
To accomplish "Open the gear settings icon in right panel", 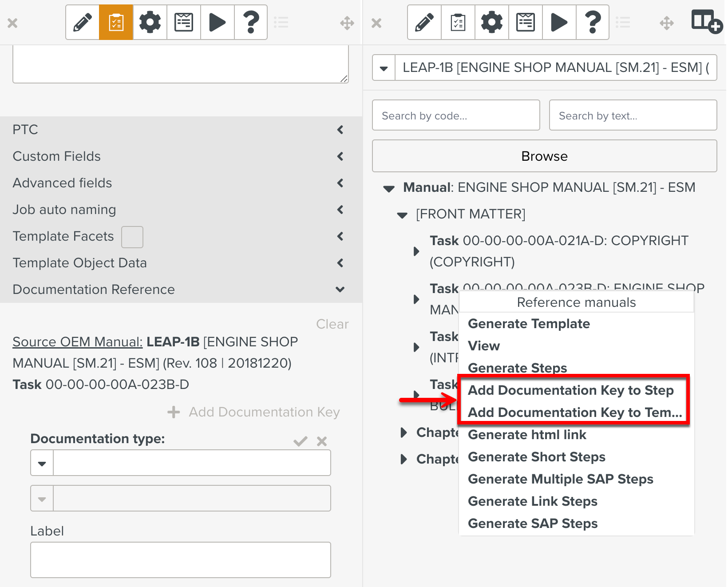I will point(492,22).
